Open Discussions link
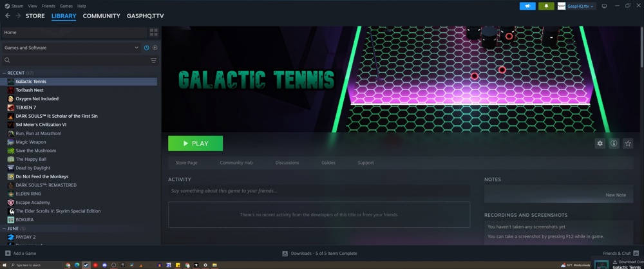Screen dimensions: 644x269 [287, 163]
